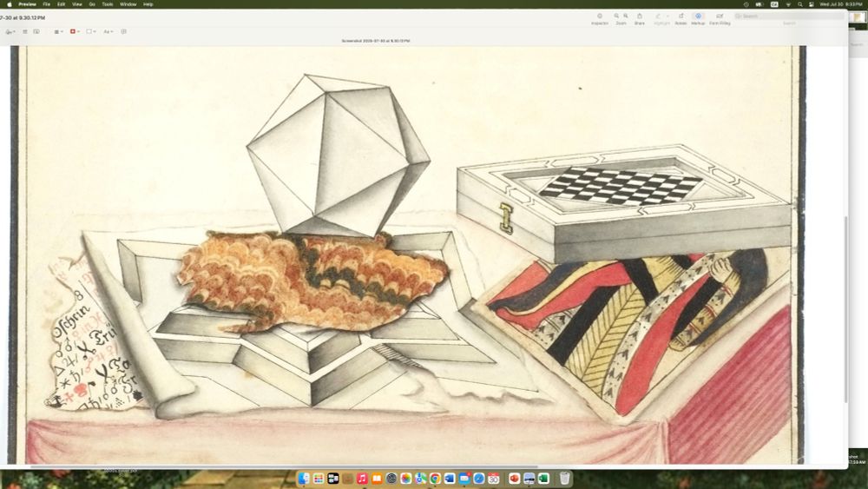This screenshot has width=868, height=489.
Task: Open the Help menu
Action: pyautogui.click(x=148, y=3)
